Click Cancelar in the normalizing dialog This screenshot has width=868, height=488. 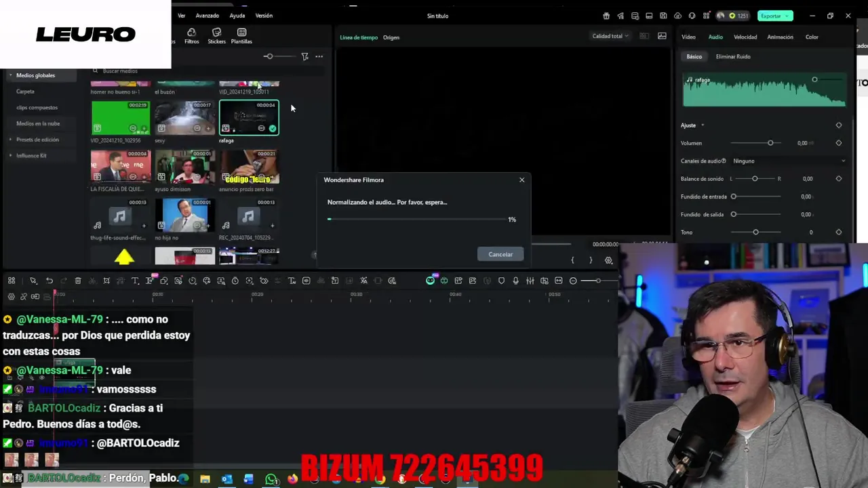pyautogui.click(x=500, y=254)
